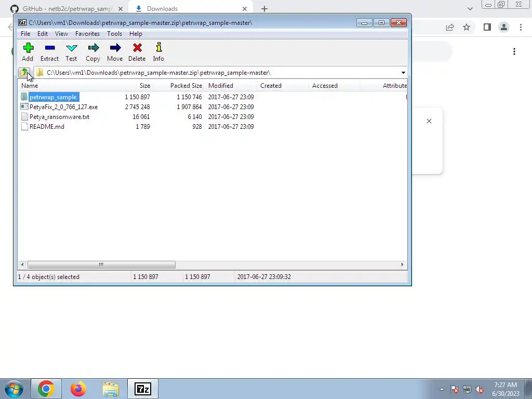Open the Windows Start menu
The width and height of the screenshot is (532, 399).
point(14,389)
